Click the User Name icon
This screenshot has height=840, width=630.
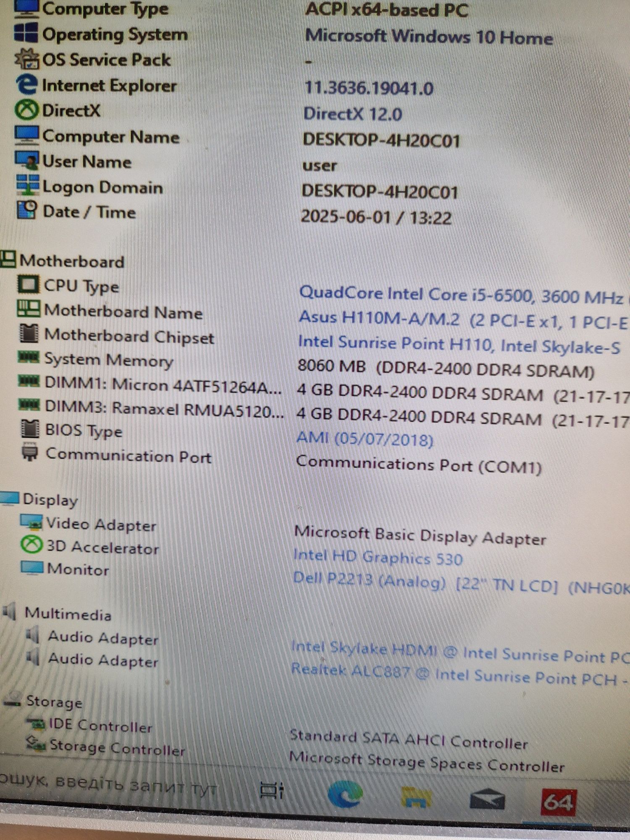pyautogui.click(x=27, y=160)
